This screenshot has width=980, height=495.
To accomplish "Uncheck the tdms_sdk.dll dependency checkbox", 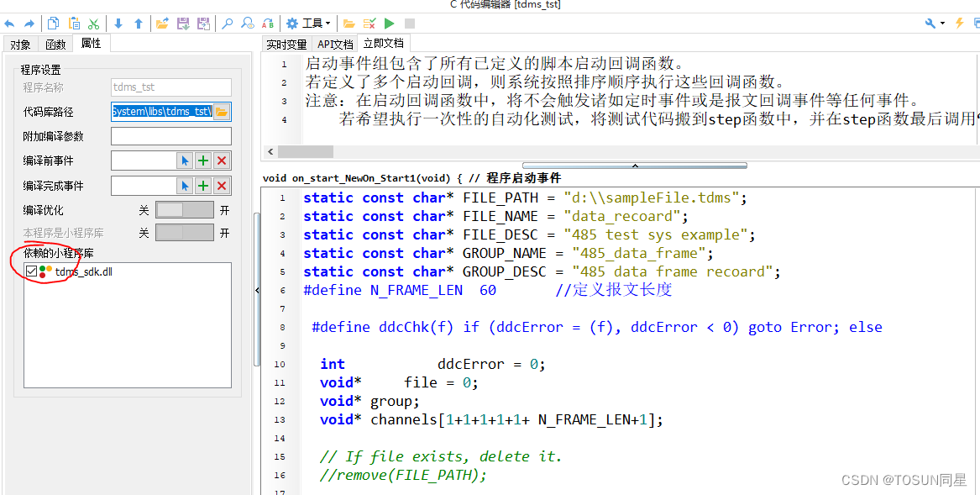I will coord(31,271).
